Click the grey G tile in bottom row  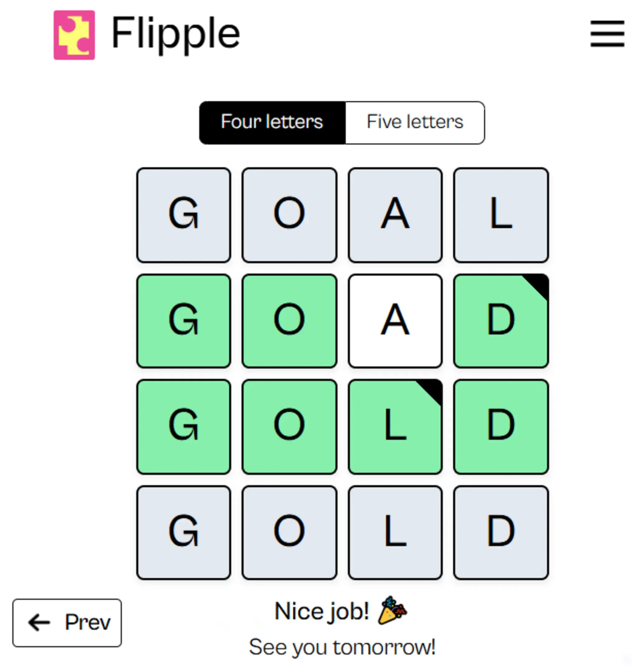click(x=184, y=532)
